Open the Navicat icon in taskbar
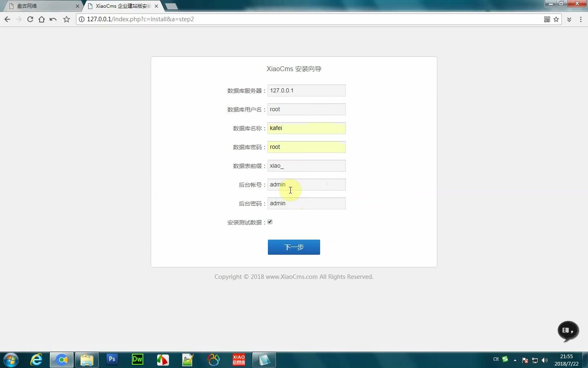 (214, 360)
